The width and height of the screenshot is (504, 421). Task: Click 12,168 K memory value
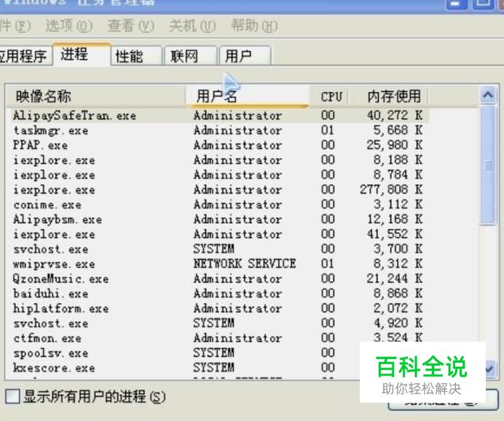(x=395, y=219)
